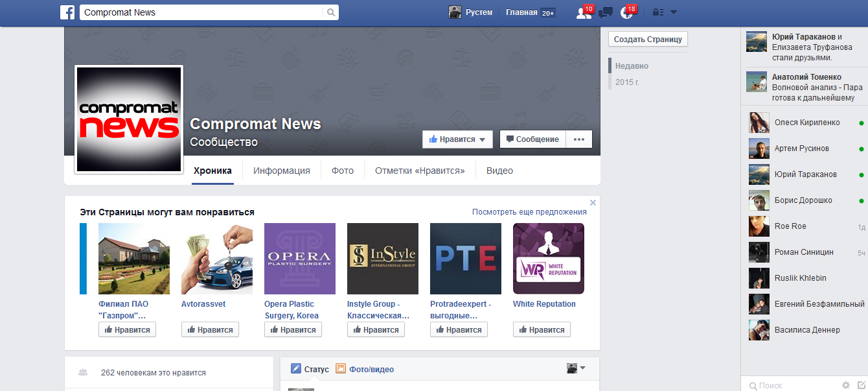Open the Нравится dropdown on page cover

pyautogui.click(x=457, y=139)
